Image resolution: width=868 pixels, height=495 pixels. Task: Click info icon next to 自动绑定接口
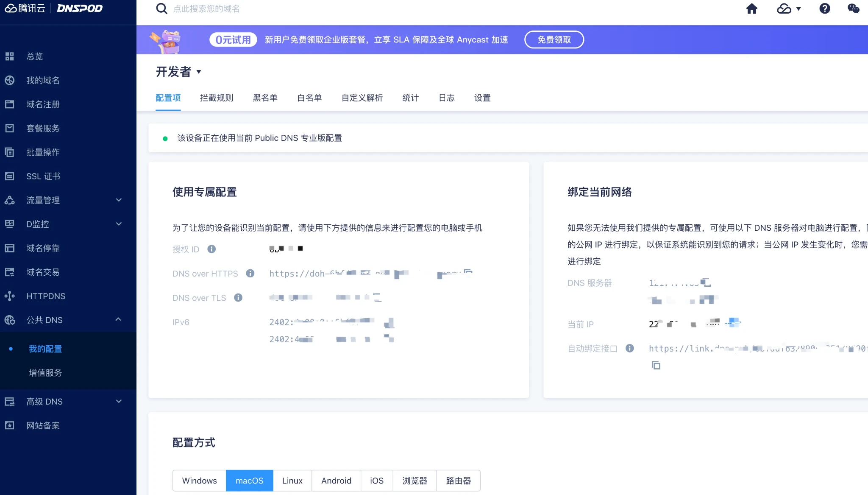coord(630,348)
